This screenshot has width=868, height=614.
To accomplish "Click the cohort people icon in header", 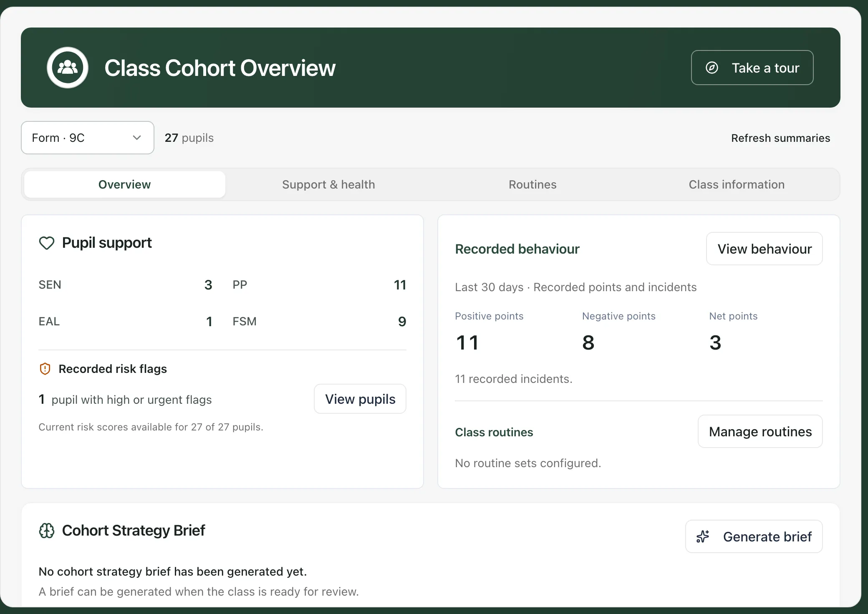I will (68, 68).
